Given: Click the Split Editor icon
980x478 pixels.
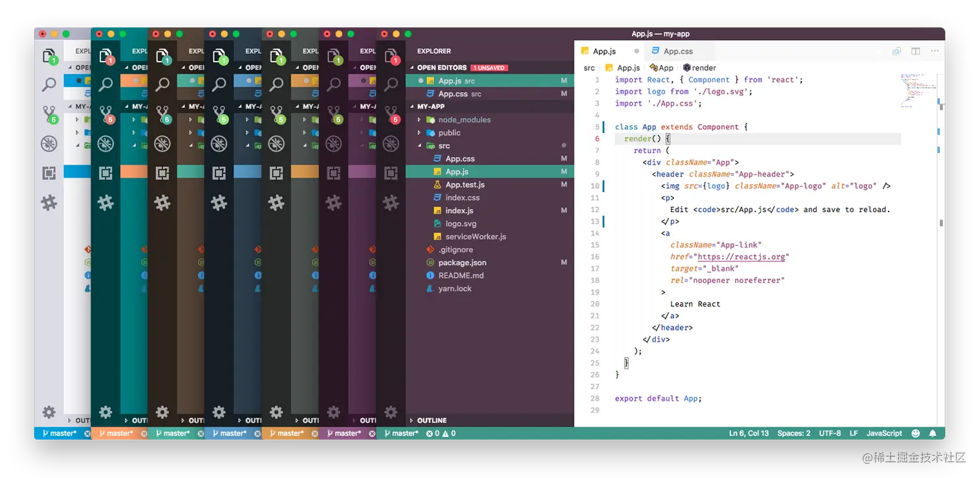Looking at the screenshot, I should pyautogui.click(x=915, y=51).
